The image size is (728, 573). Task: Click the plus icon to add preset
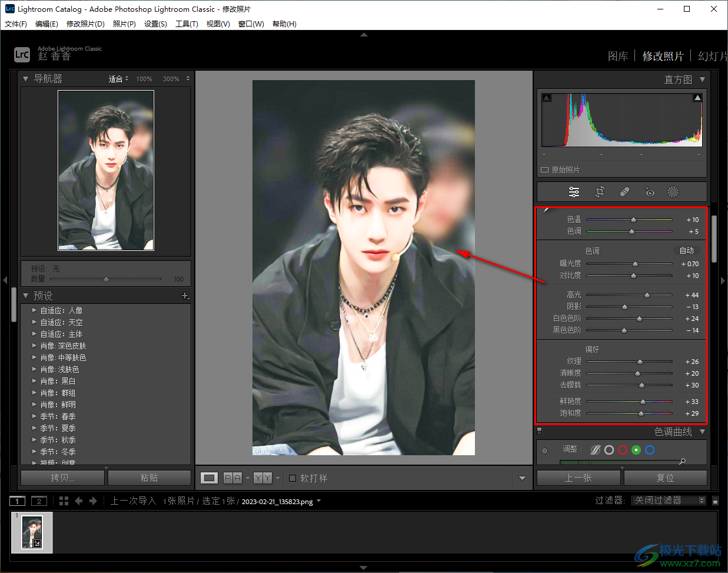pos(185,296)
